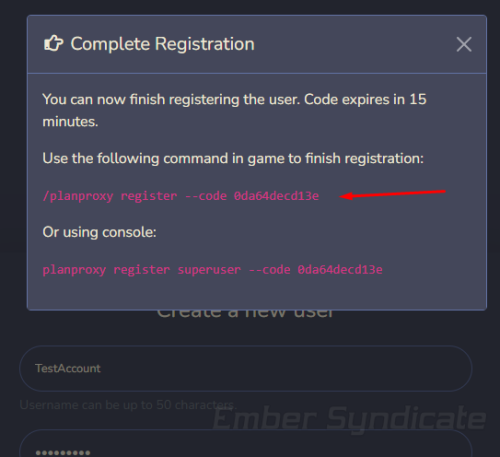Select the console planproxy register superuser command
Image resolution: width=500 pixels, height=457 pixels.
[x=212, y=269]
